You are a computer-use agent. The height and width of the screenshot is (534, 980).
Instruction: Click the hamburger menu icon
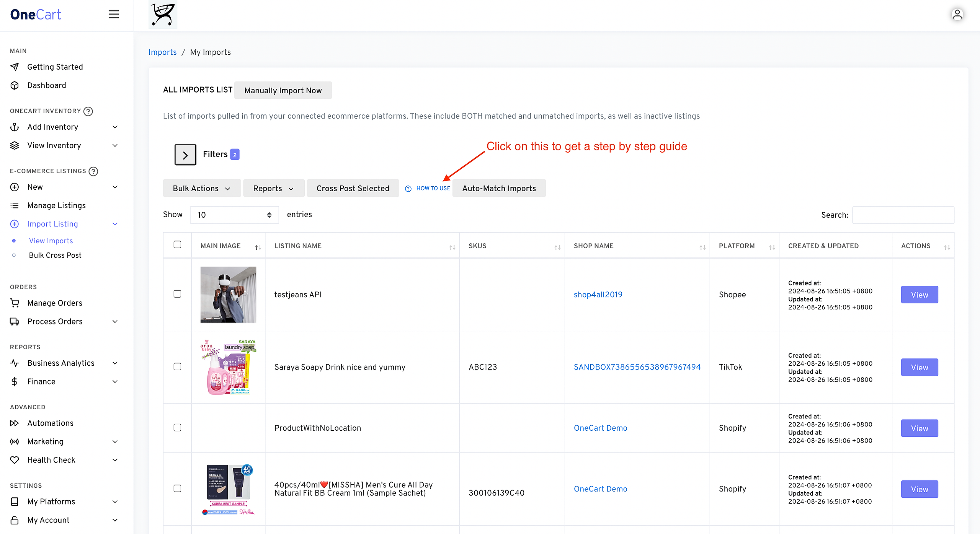coord(114,15)
